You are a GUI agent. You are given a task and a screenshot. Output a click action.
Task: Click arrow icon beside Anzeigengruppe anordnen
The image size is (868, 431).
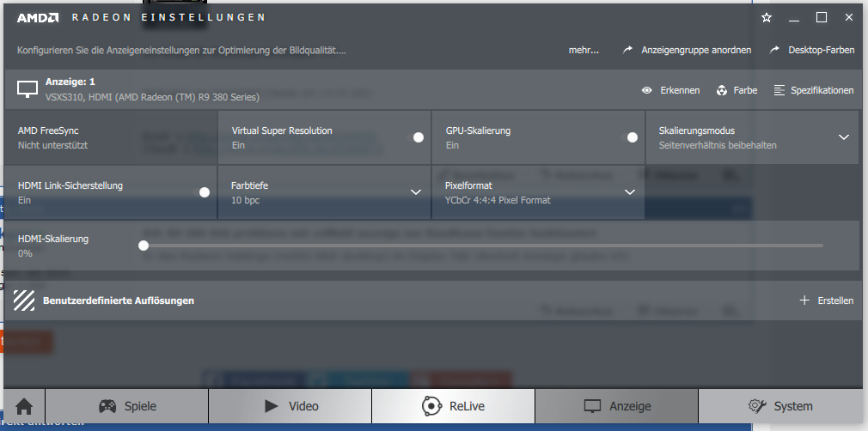(627, 50)
